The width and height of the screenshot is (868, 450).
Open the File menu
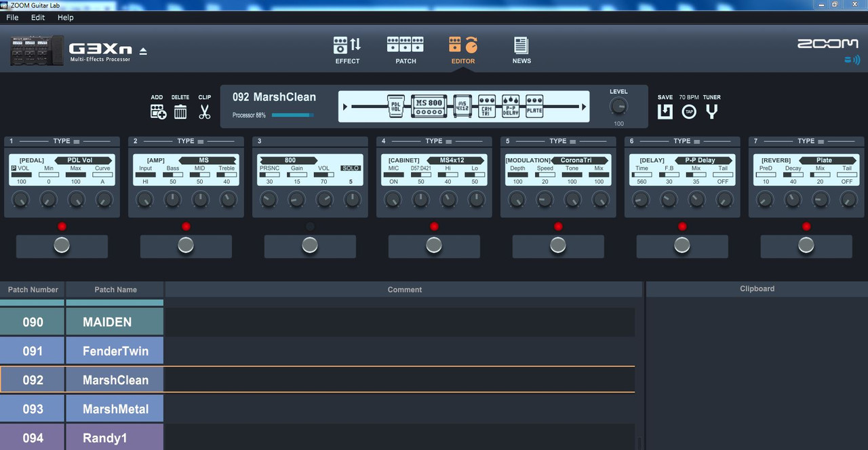pyautogui.click(x=12, y=18)
